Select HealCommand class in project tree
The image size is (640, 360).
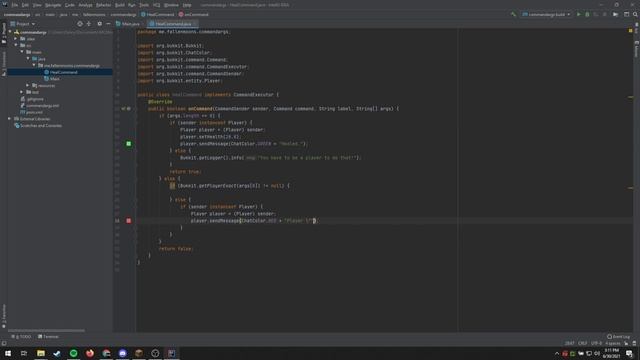(60, 72)
